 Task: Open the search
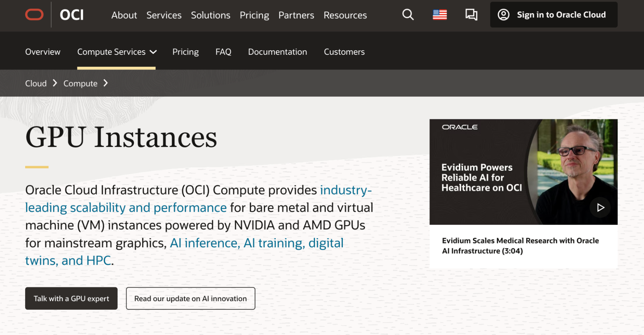408,15
